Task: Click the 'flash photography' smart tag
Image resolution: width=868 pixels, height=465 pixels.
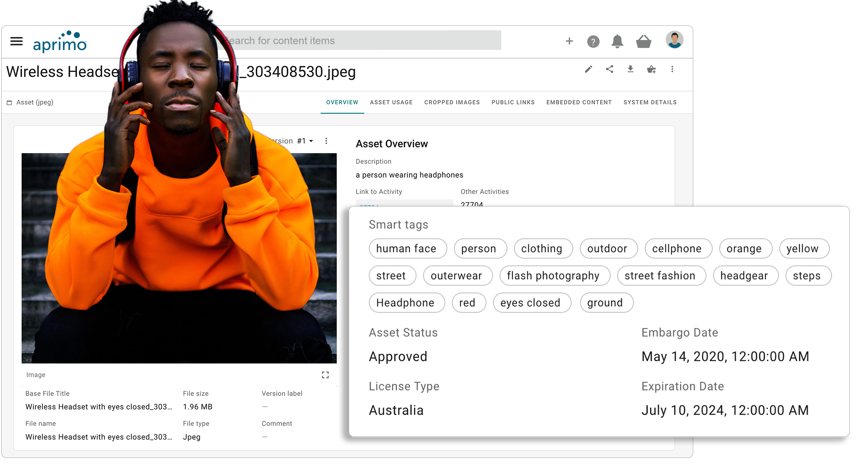Action: [554, 276]
